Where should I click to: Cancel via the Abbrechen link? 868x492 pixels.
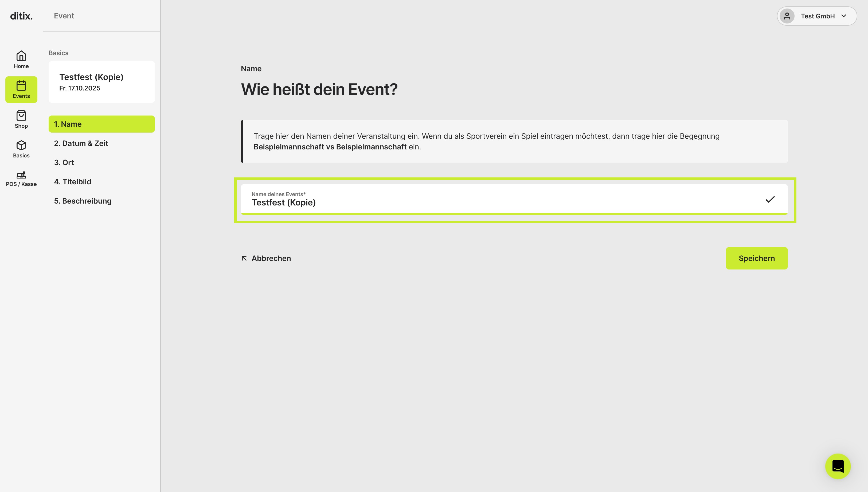coord(266,259)
